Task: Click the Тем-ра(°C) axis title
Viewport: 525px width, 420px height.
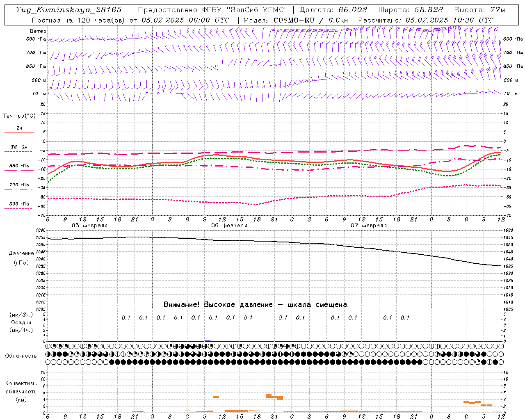Action: 19,116
